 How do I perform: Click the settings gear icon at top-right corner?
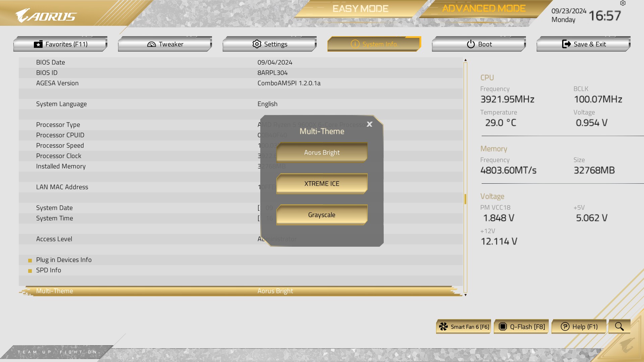pyautogui.click(x=623, y=3)
